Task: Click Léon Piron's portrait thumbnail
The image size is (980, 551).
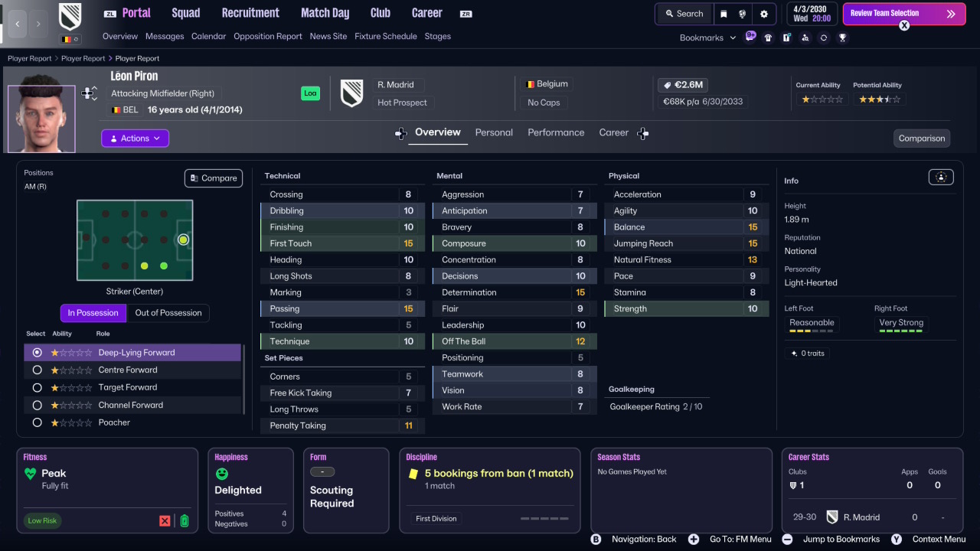Action: tap(41, 119)
